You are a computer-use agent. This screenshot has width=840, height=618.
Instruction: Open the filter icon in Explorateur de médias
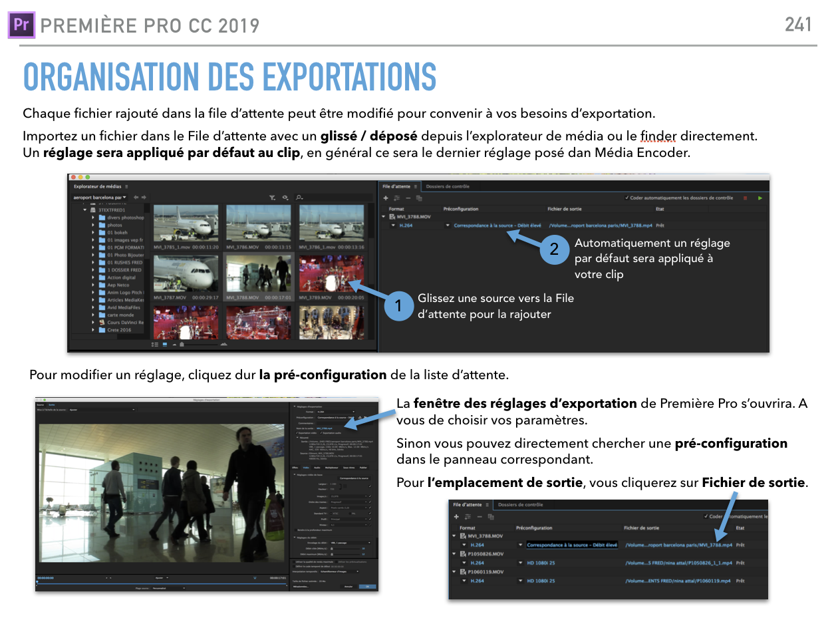pos(272,197)
